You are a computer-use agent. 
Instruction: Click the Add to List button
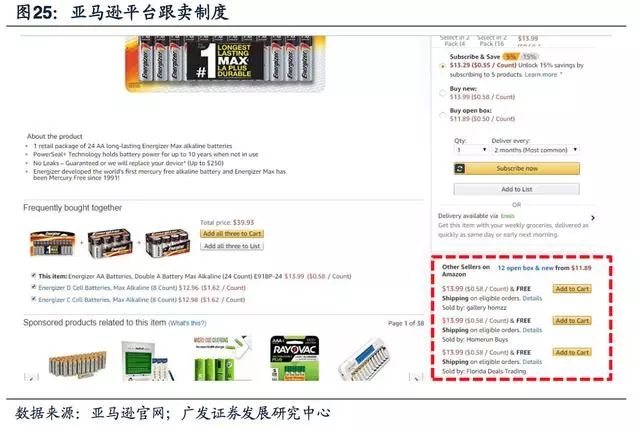(x=517, y=189)
